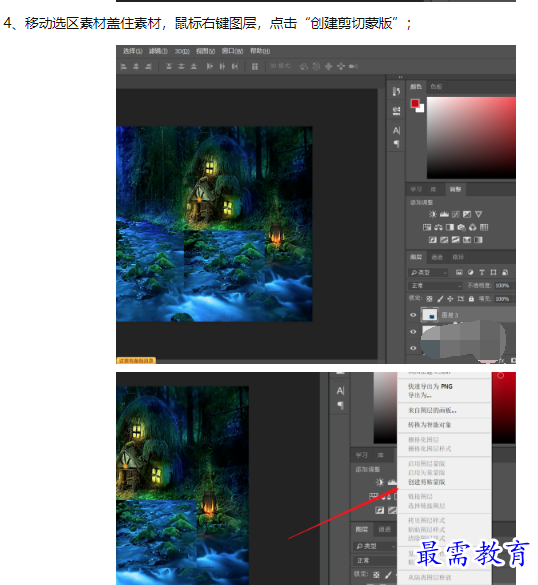Add an Exposure adjustment
This screenshot has height=585, width=538.
pos(467,214)
